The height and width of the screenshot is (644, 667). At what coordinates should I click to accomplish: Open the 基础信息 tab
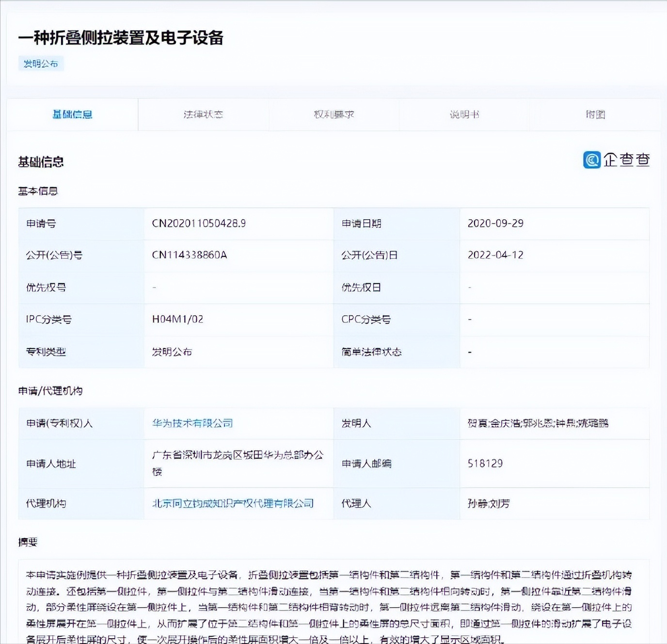click(72, 114)
